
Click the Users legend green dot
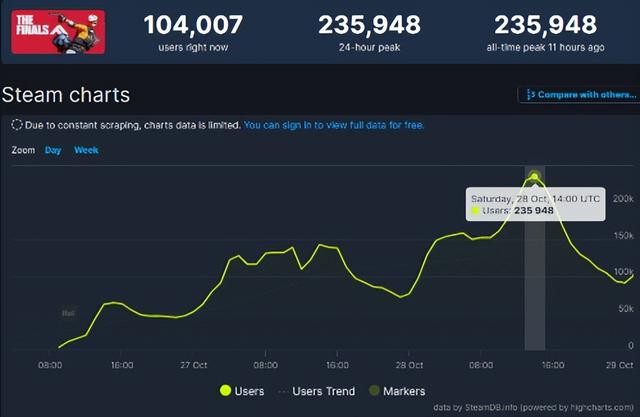(x=225, y=390)
